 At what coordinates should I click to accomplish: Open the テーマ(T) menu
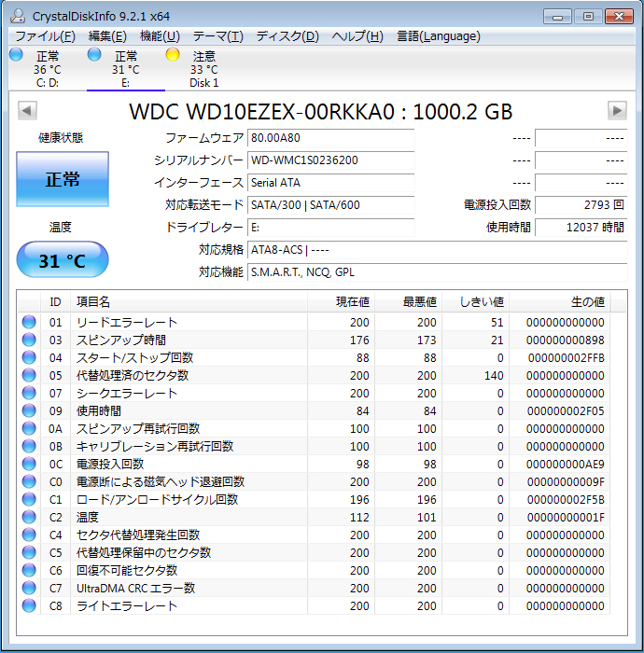(x=217, y=36)
